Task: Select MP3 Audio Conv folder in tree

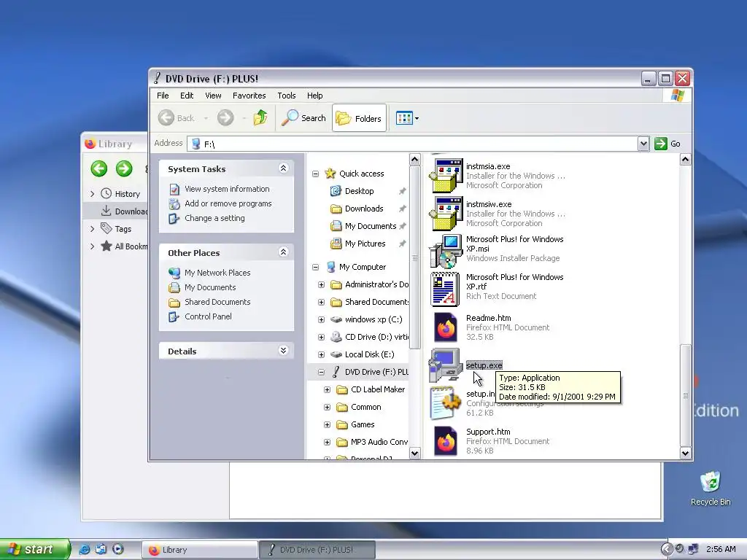Action: [379, 442]
